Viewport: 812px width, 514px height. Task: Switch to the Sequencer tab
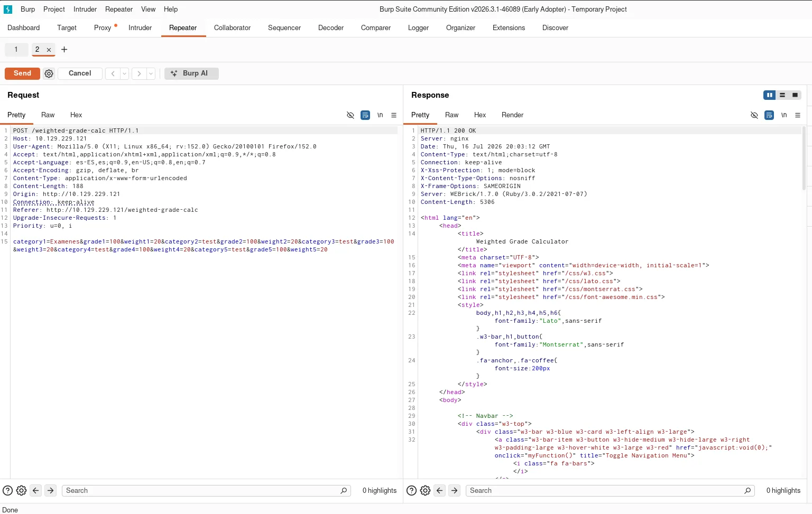pos(284,28)
